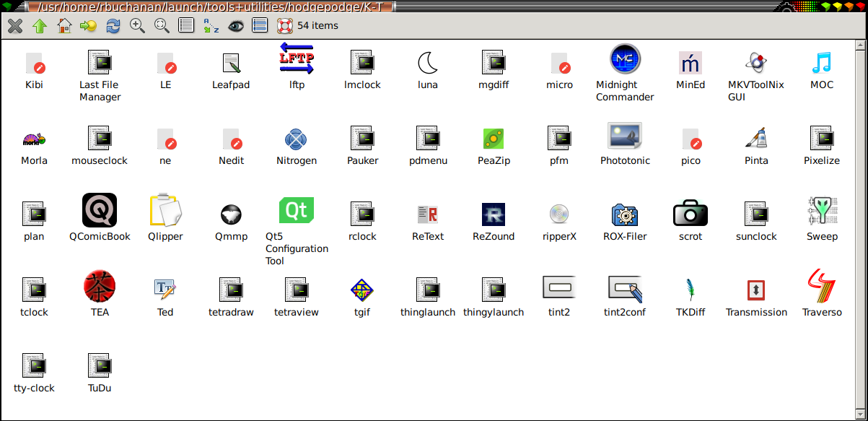Viewport: 868px width, 421px height.
Task: Select the ripperX disc icon
Action: pyautogui.click(x=559, y=214)
